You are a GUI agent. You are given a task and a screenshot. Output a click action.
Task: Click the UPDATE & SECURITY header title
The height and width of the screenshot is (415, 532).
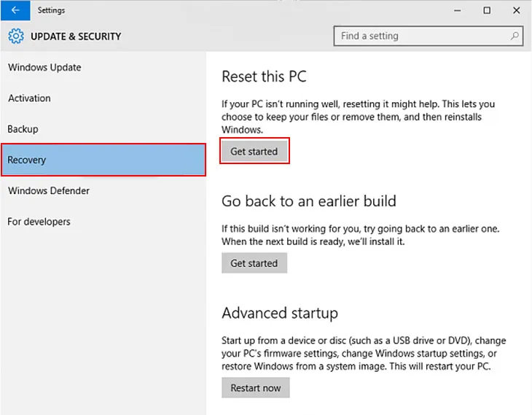(76, 36)
